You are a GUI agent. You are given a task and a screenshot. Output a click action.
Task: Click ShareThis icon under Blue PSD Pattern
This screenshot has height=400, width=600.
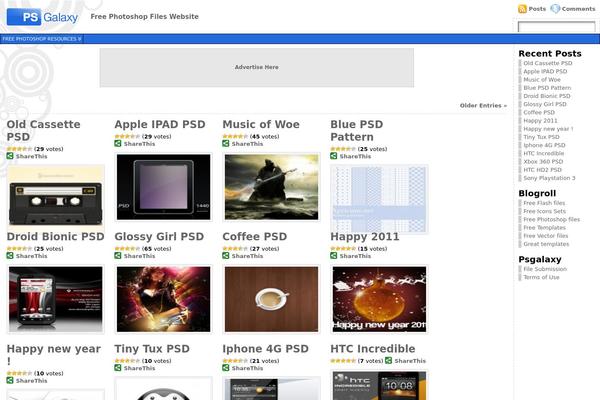coord(334,156)
